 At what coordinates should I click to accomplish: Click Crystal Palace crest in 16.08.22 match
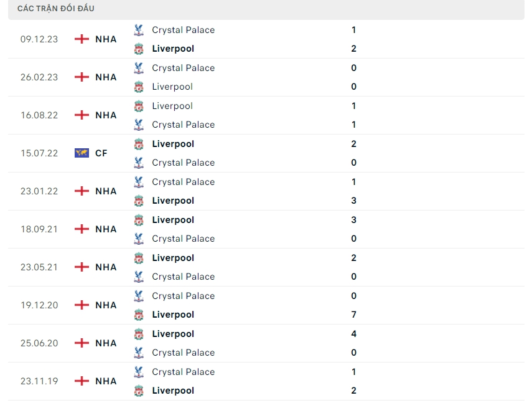pyautogui.click(x=139, y=125)
